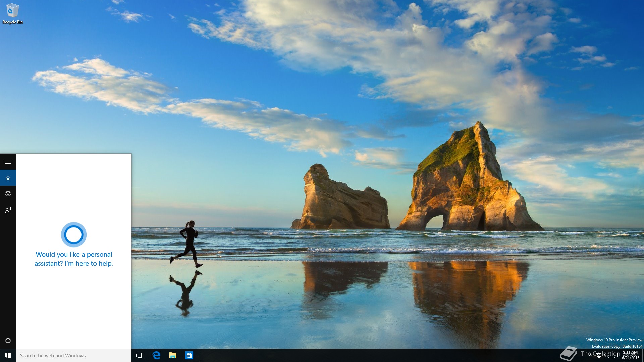Click 'Would you like a personal assistant?' text
Screen dimensions: 644x362
point(74,259)
